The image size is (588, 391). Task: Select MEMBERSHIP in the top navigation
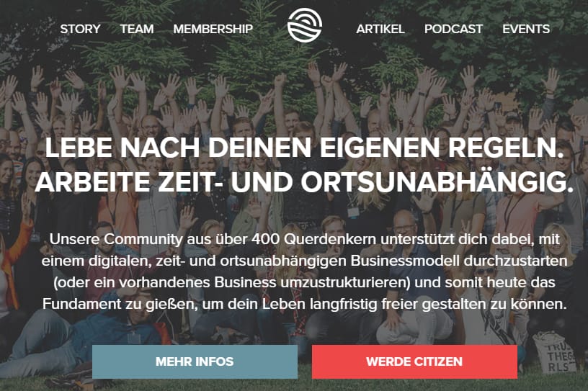(x=213, y=29)
